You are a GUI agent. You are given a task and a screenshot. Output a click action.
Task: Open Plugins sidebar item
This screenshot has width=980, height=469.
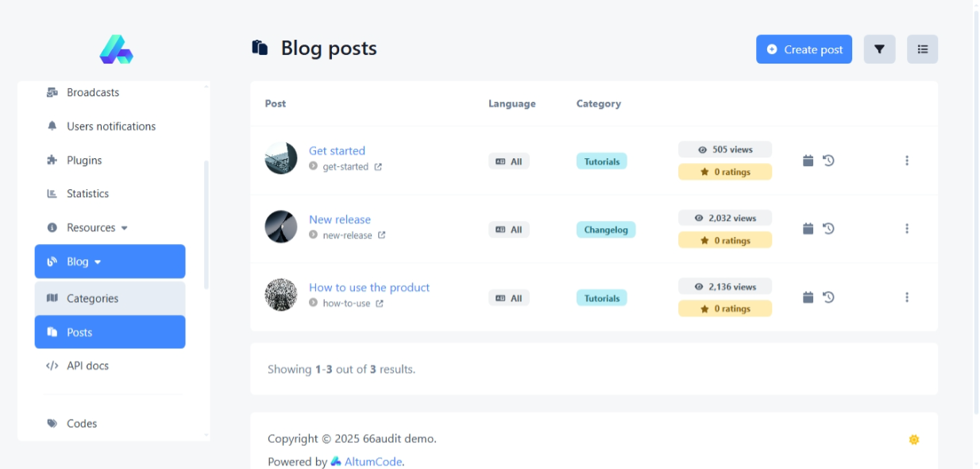84,161
